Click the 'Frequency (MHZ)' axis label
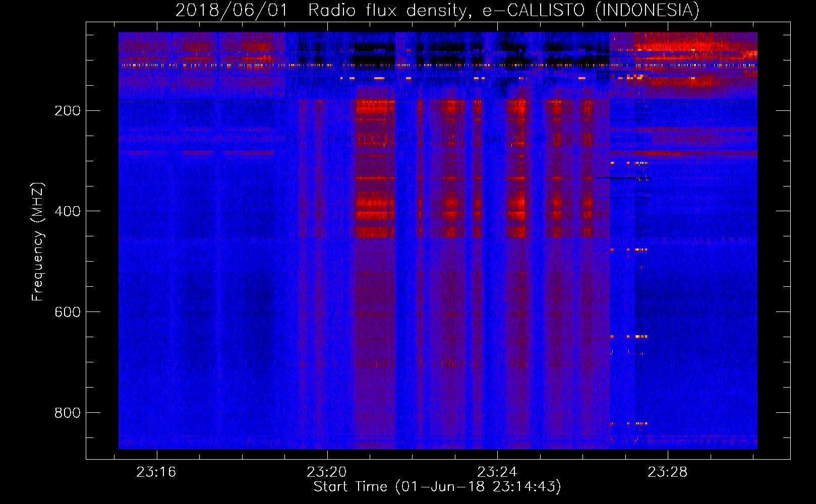The image size is (816, 504). 38,242
